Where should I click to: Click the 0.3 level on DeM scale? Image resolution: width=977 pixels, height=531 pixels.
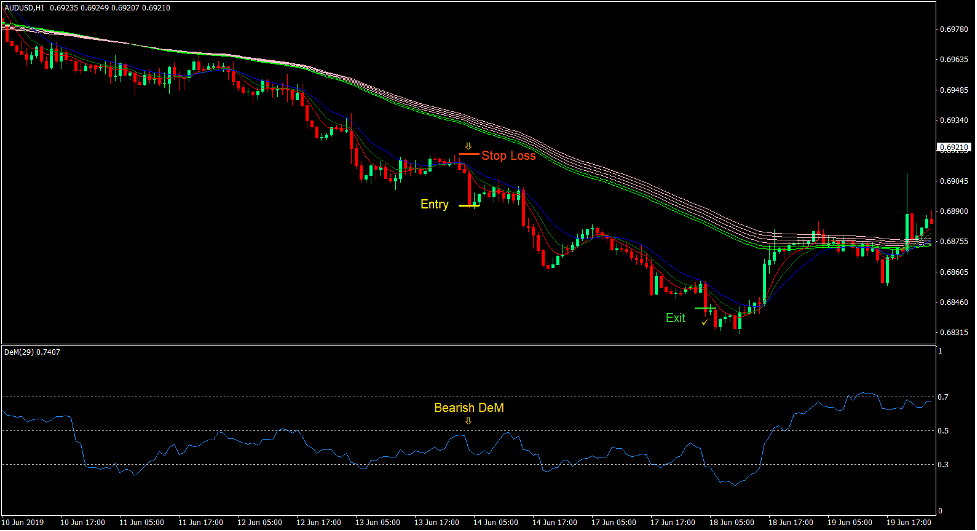[943, 465]
